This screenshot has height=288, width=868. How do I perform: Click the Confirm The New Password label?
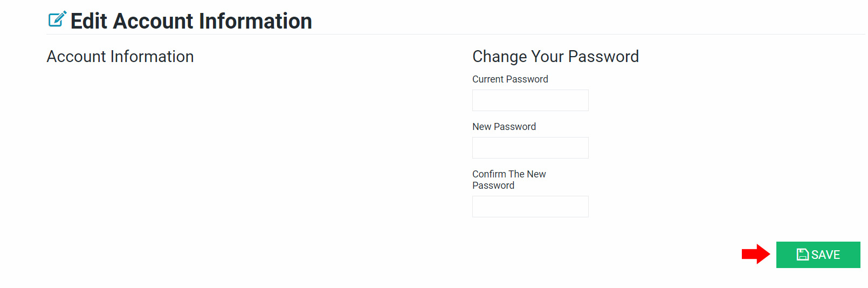(x=509, y=180)
